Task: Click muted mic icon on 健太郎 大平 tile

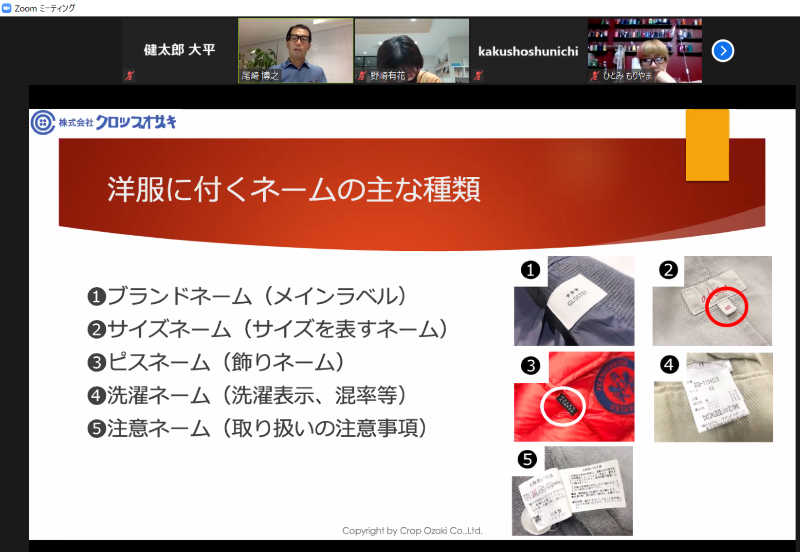Action: pyautogui.click(x=128, y=75)
